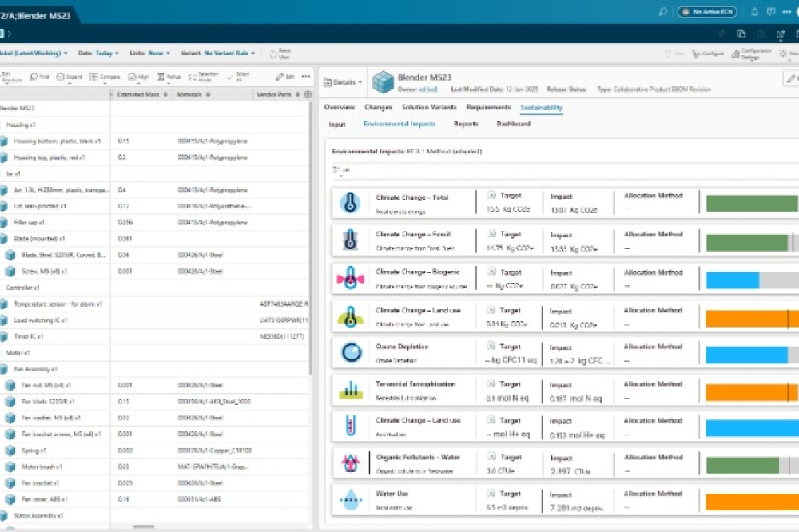Switch to the Solution Variants tab
Screen dimensions: 799x532
click(x=429, y=107)
